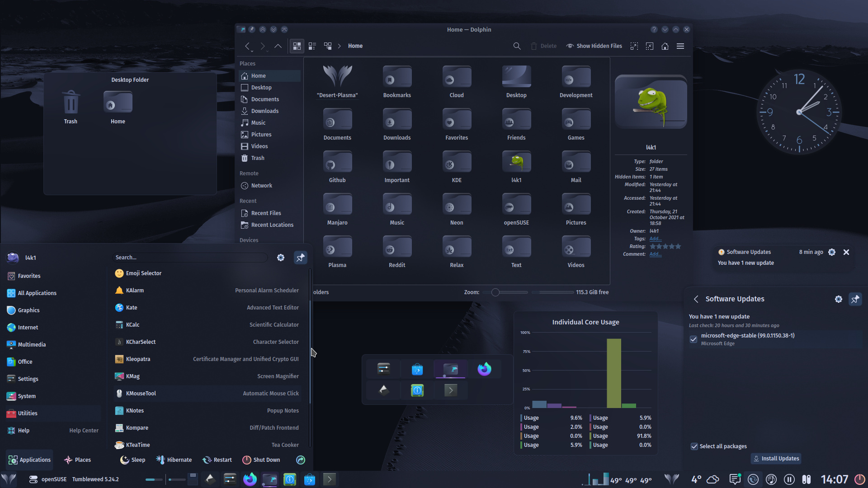The image size is (868, 488).
Task: Open the Reddit folder icon
Action: pos(397,247)
